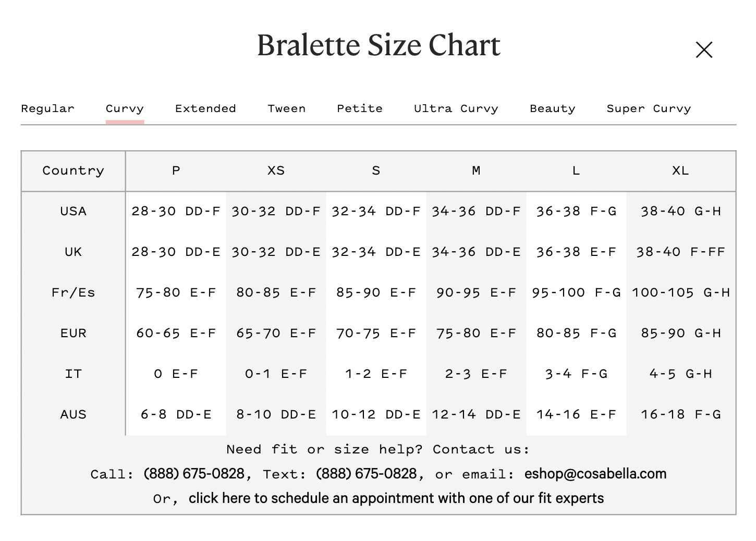Click the AUS size XL cell
The height and width of the screenshot is (541, 756).
point(680,414)
